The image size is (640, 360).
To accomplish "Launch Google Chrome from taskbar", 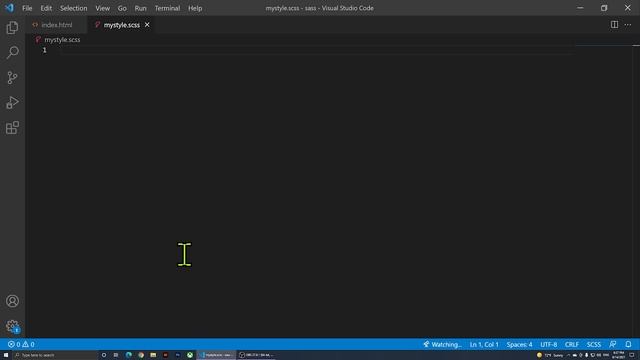I will click(x=141, y=355).
